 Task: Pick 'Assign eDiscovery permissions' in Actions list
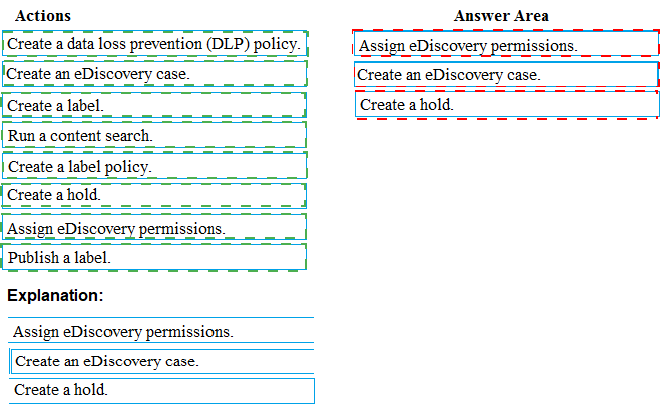[154, 228]
